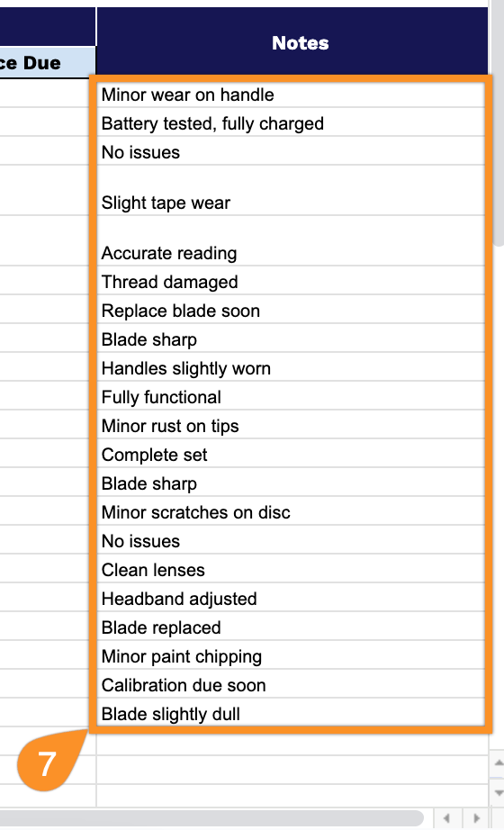Click the horizontal scroll left arrow
The width and height of the screenshot is (504, 830).
(446, 818)
